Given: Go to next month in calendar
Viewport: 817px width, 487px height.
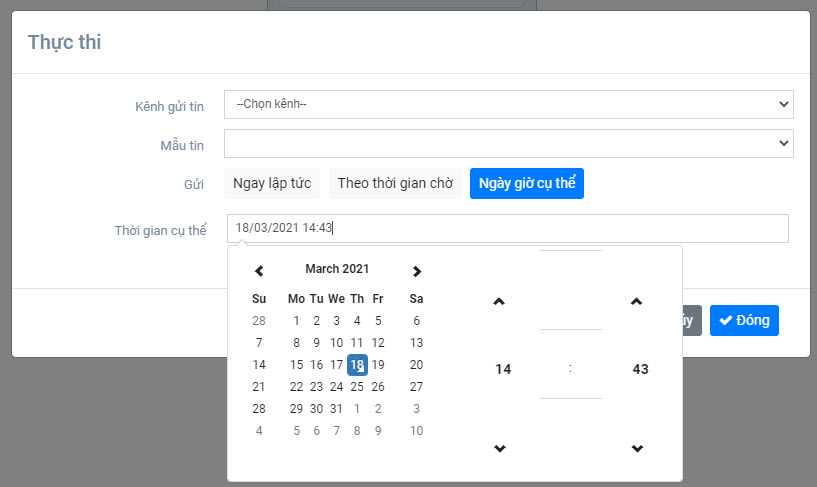Looking at the screenshot, I should 417,271.
